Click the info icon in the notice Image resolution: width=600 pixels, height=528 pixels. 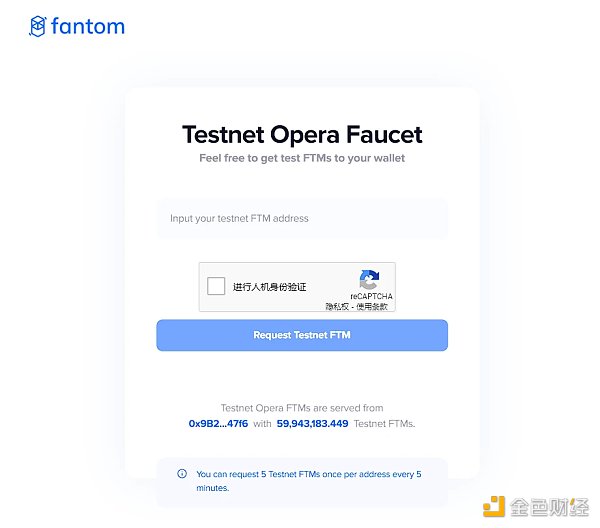(181, 474)
